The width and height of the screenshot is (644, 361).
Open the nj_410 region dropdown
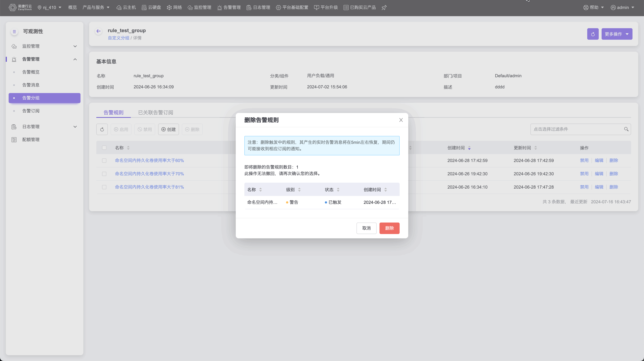point(49,8)
